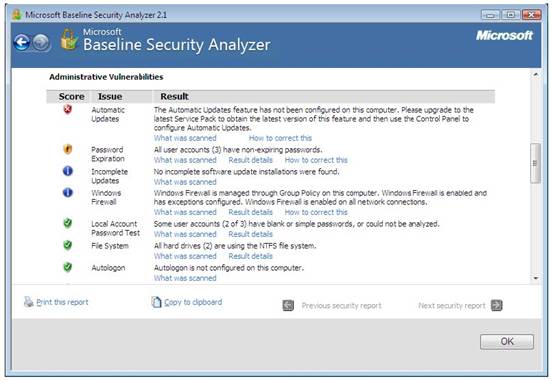The width and height of the screenshot is (553, 381).
Task: Click the blue info icon for Incomplete Updates
Action: (68, 171)
